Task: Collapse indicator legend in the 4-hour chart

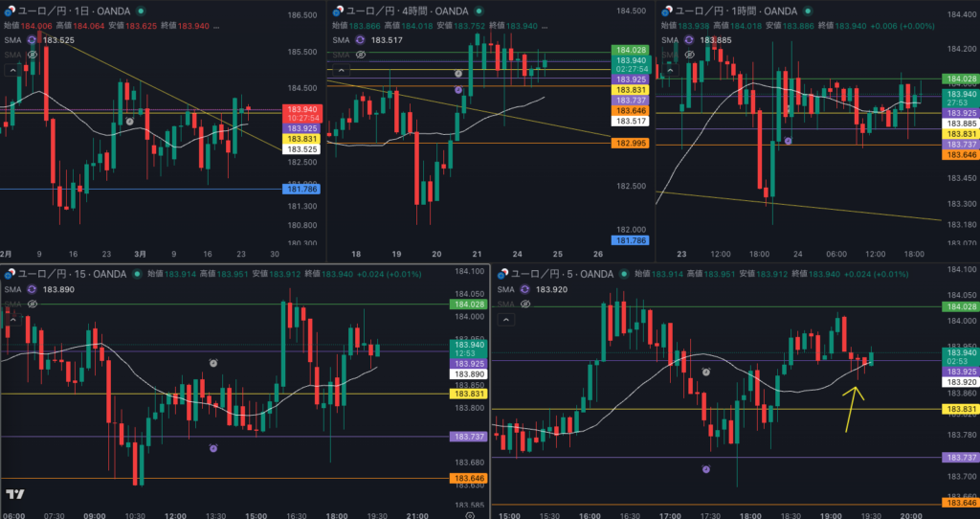Action: click(340, 70)
